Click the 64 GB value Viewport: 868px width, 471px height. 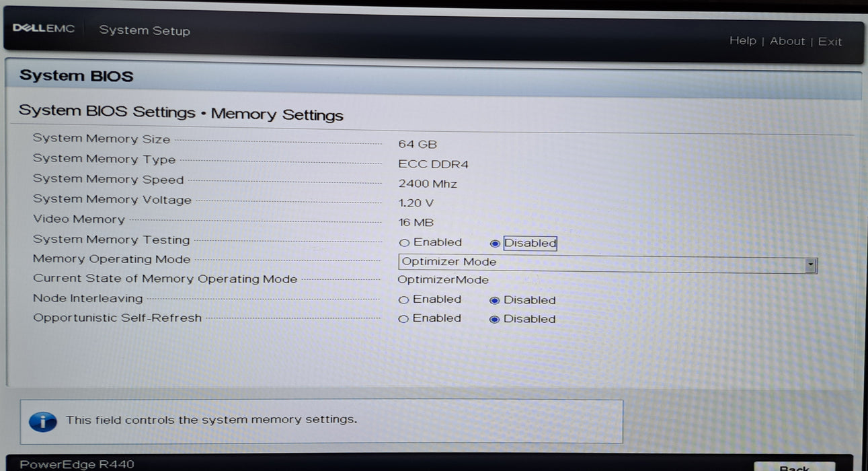418,144
